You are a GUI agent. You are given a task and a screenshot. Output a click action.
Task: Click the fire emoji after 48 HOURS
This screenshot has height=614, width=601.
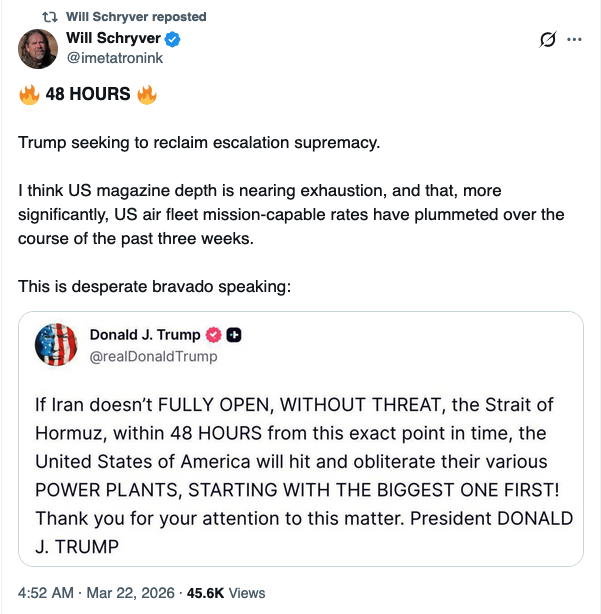[148, 95]
